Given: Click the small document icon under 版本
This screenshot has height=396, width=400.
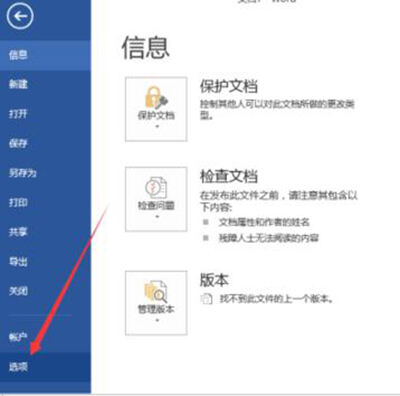Looking at the screenshot, I should click(x=206, y=299).
